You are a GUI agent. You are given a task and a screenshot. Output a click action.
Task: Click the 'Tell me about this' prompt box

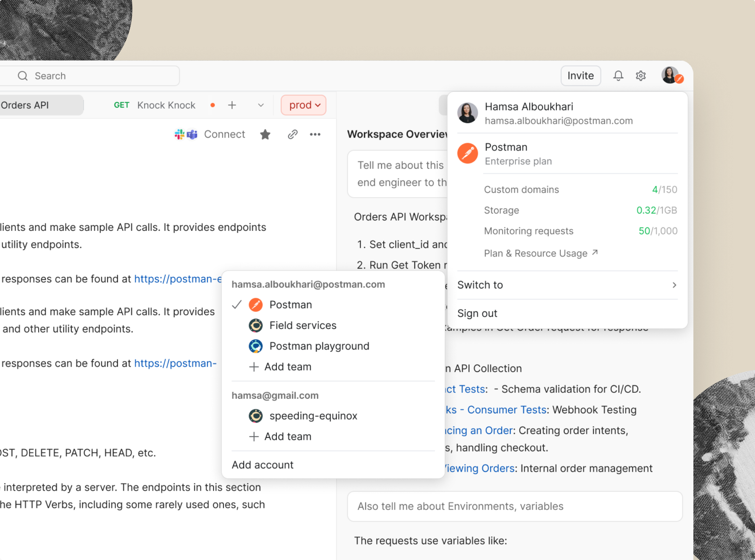click(397, 174)
